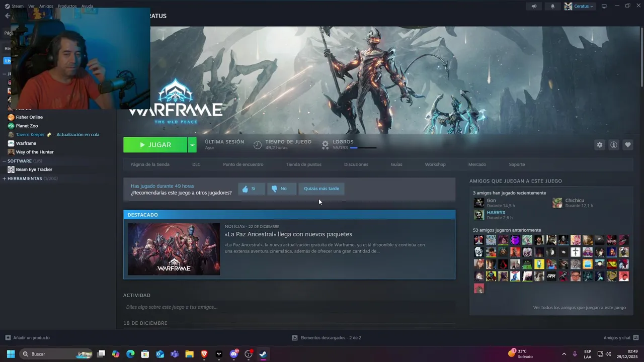
Task: Click the LOGROS achievements progress bar
Action: (363, 148)
